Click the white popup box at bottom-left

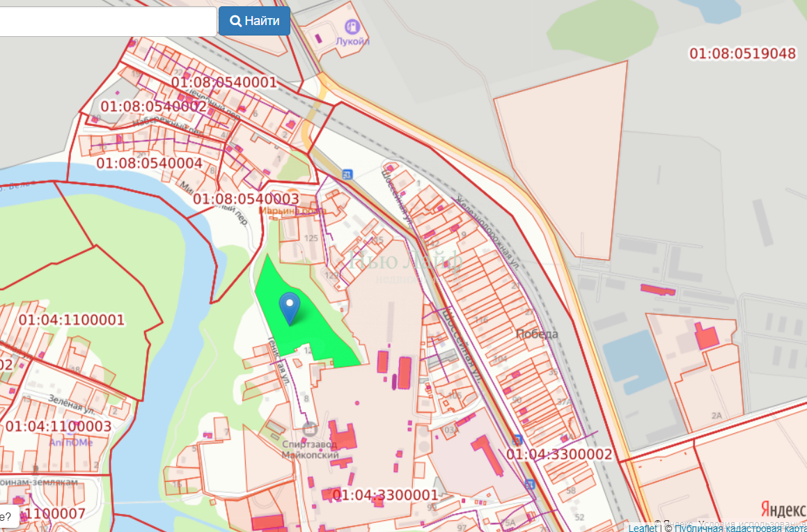coord(8,517)
